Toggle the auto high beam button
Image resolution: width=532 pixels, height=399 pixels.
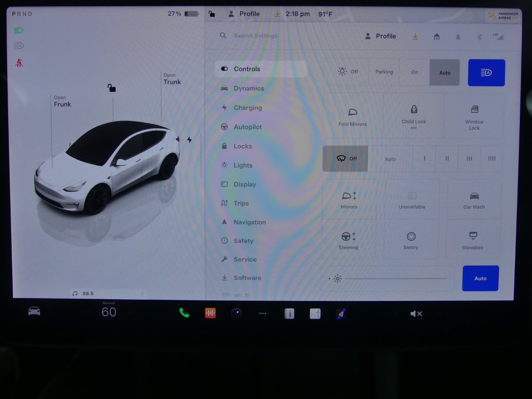tap(486, 73)
